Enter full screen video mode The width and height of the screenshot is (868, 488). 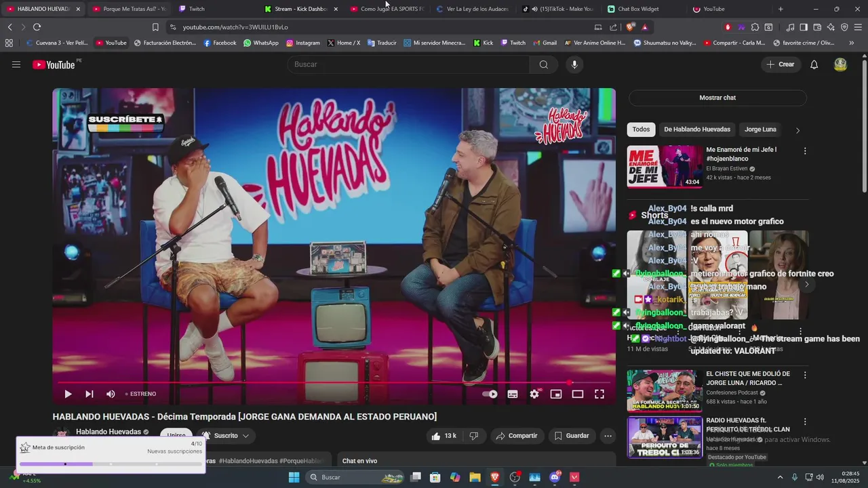(599, 394)
